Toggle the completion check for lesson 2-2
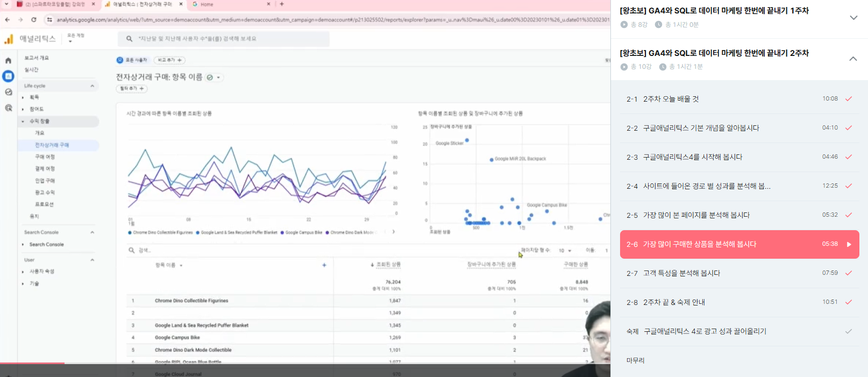868x377 pixels. pyautogui.click(x=849, y=127)
